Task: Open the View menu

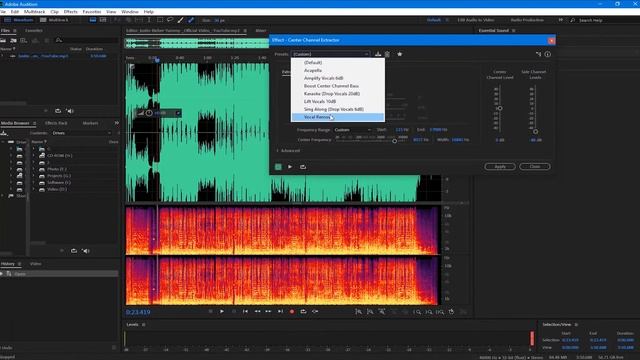Action: [111, 12]
